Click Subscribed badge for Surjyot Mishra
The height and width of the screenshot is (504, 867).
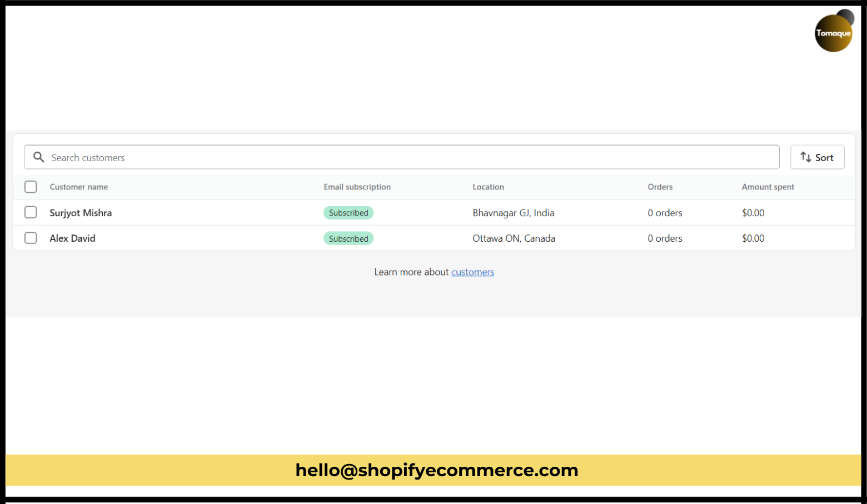coord(348,213)
